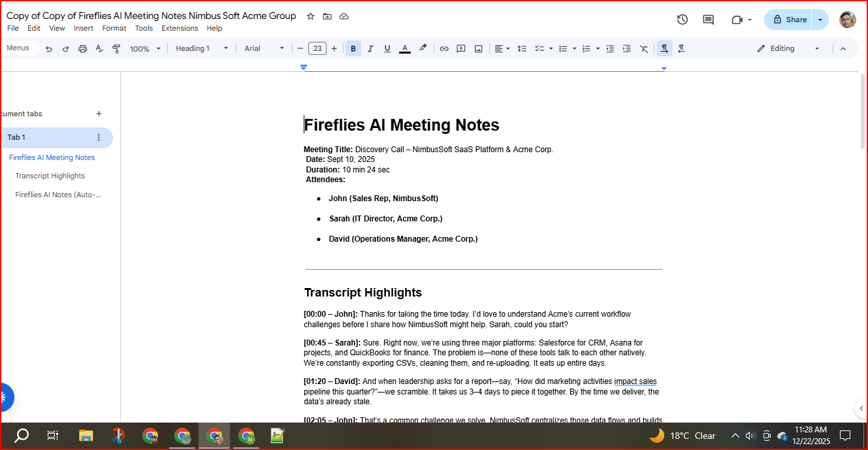Open File Explorer from taskbar
The height and width of the screenshot is (450, 868).
(85, 436)
